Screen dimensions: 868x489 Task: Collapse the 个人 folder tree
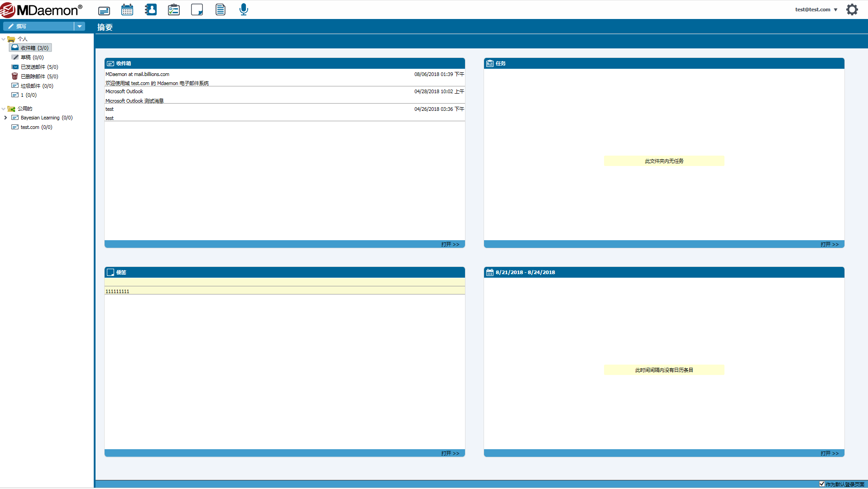point(4,39)
